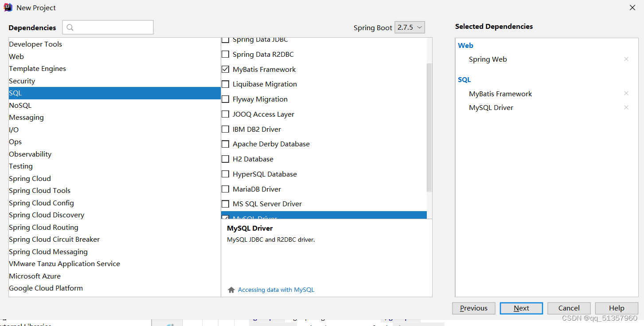Click the Web group header in Selected Dependencies

[465, 45]
